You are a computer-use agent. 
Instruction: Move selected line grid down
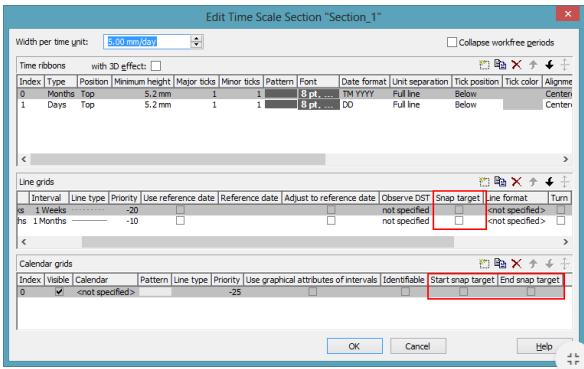[x=549, y=182]
